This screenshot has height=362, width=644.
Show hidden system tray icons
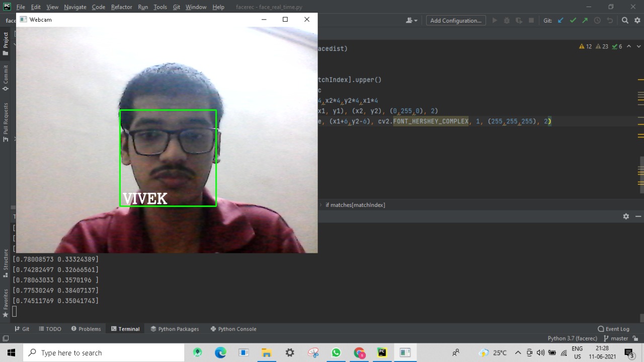[x=518, y=352]
